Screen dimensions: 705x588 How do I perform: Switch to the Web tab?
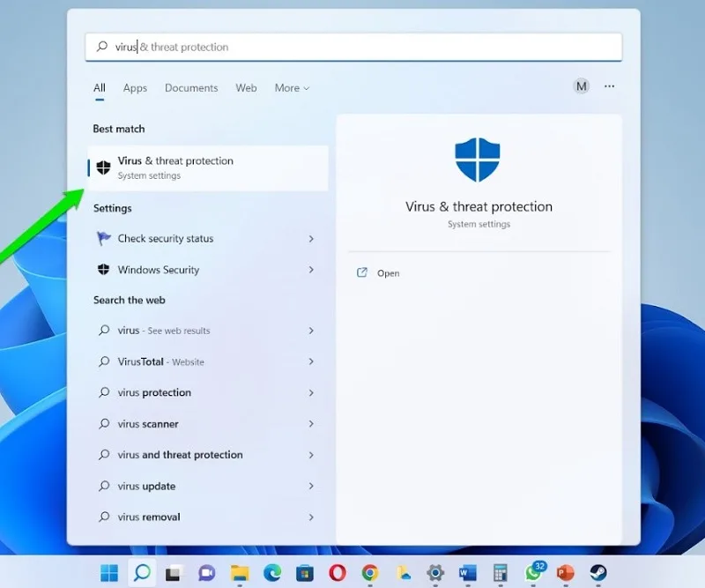(246, 88)
